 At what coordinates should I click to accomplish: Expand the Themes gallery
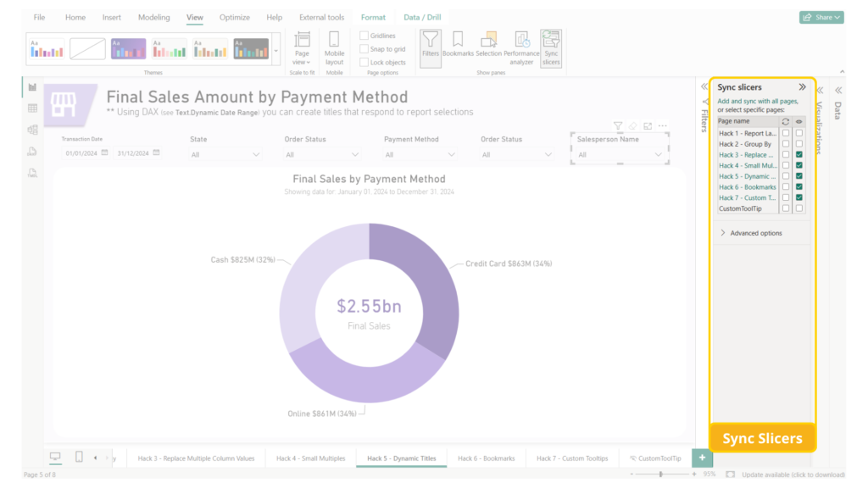pos(275,51)
